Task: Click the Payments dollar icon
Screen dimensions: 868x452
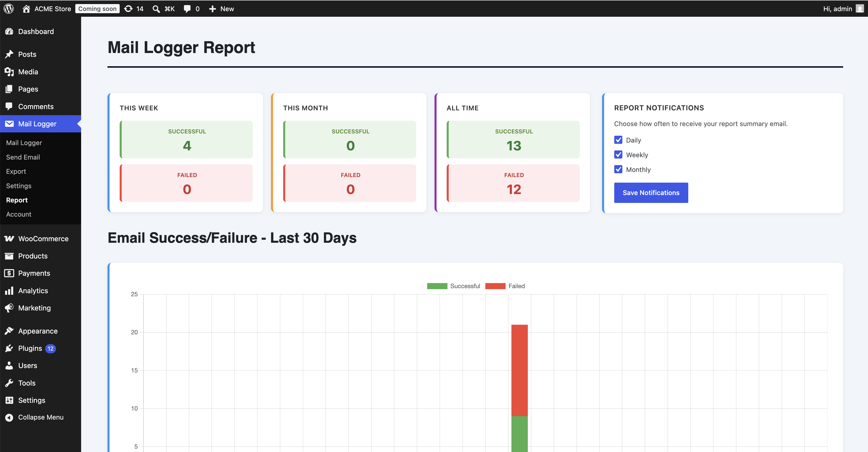Action: pyautogui.click(x=9, y=273)
